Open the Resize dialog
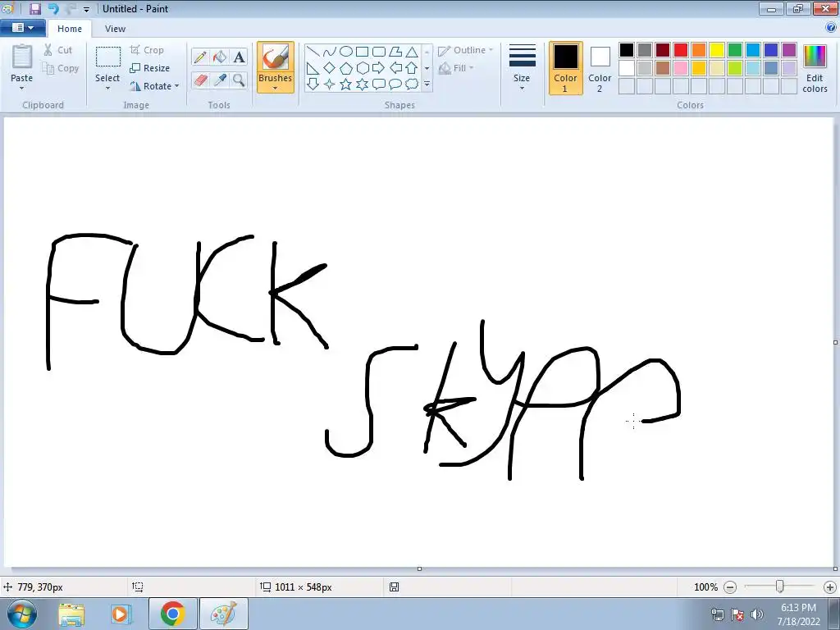This screenshot has width=840, height=630. 149,68
